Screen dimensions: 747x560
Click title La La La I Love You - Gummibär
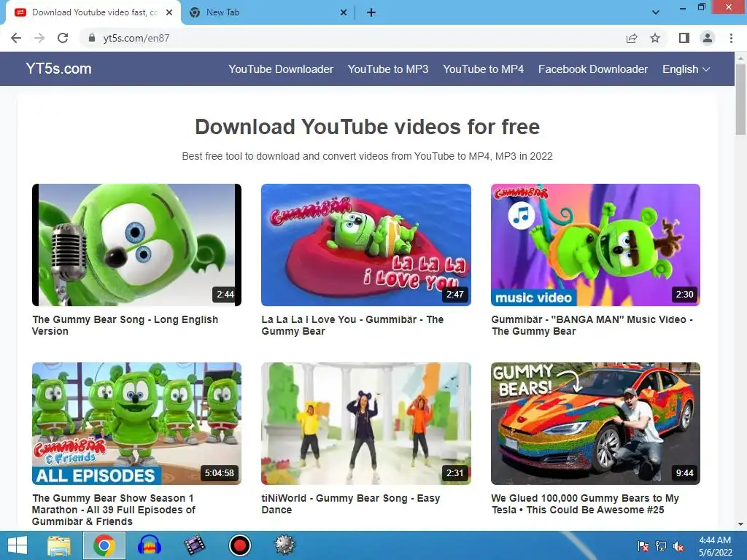coord(352,325)
